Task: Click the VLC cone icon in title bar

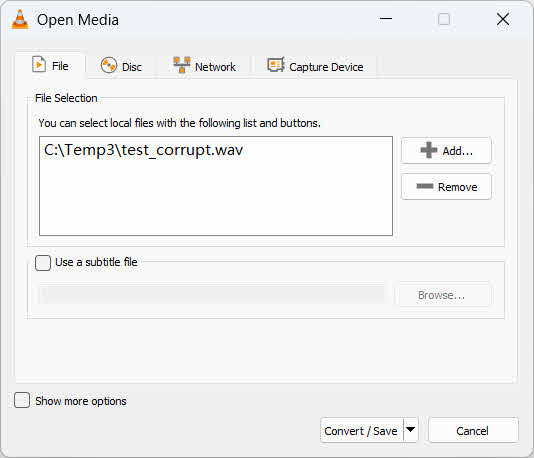Action: (x=20, y=19)
